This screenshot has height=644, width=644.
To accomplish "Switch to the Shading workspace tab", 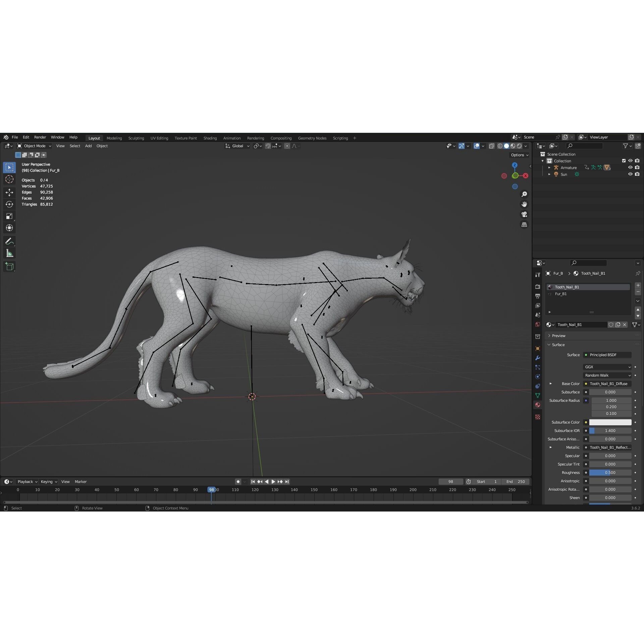I will click(x=210, y=138).
